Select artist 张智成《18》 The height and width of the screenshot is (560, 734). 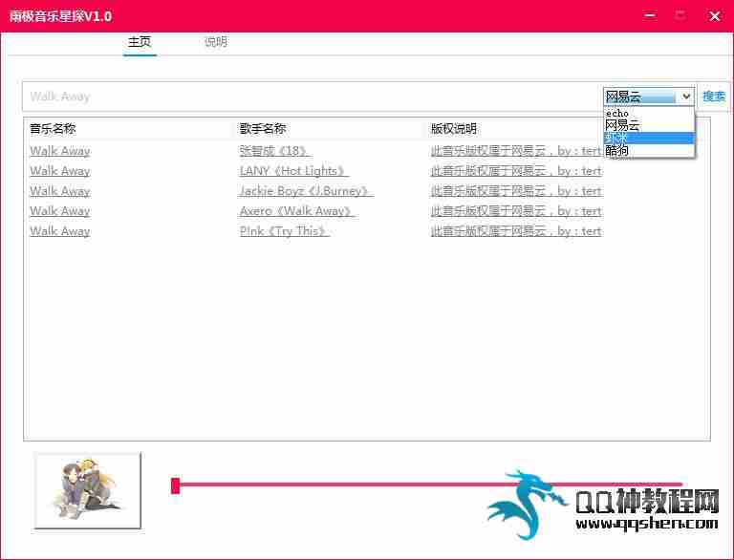point(275,151)
